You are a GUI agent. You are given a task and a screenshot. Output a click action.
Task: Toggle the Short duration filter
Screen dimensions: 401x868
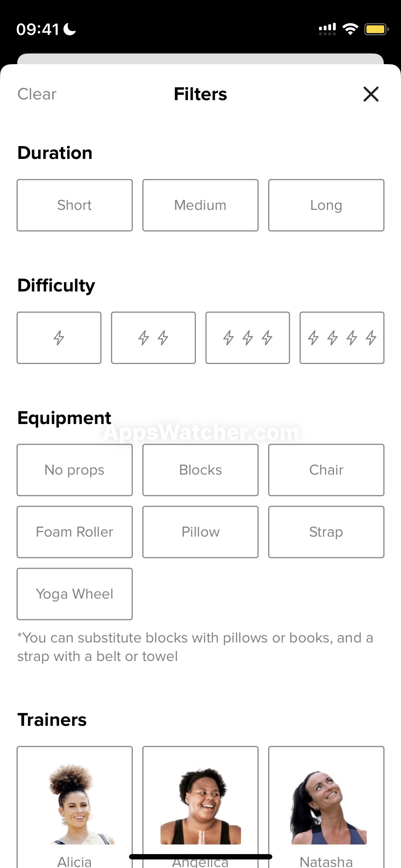pyautogui.click(x=74, y=205)
